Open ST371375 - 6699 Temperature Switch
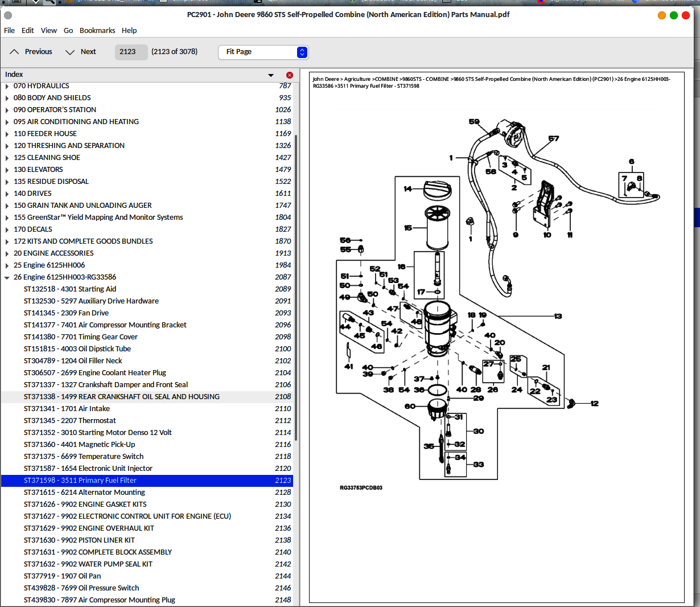The width and height of the screenshot is (700, 607). 147,457
